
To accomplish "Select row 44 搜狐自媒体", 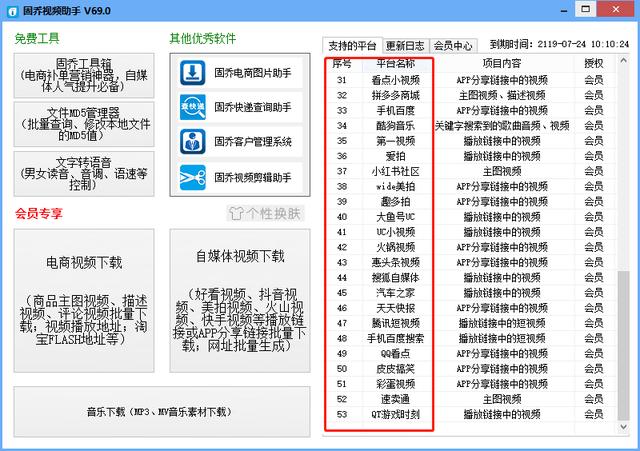I will pyautogui.click(x=471, y=278).
